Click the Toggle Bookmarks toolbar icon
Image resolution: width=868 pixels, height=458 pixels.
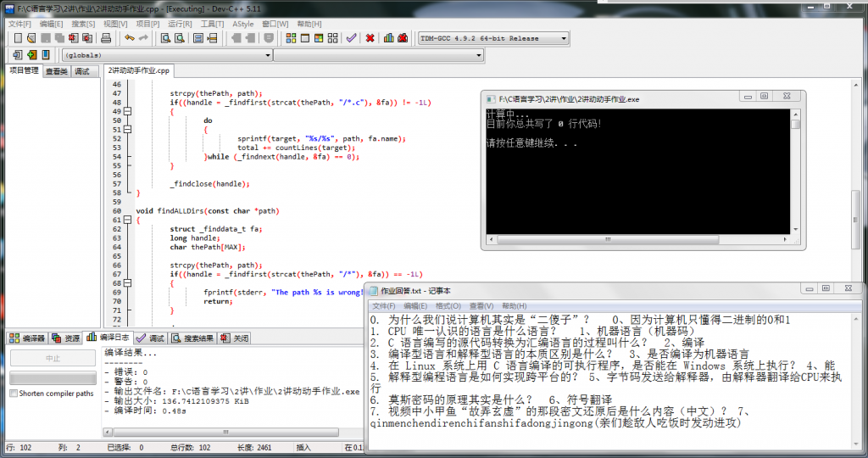[x=31, y=55]
